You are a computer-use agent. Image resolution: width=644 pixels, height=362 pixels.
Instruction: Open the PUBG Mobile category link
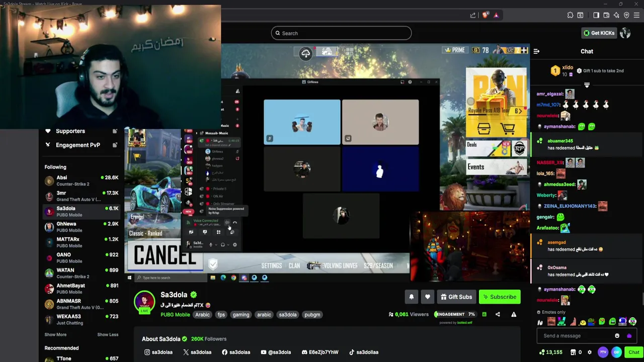pyautogui.click(x=175, y=315)
